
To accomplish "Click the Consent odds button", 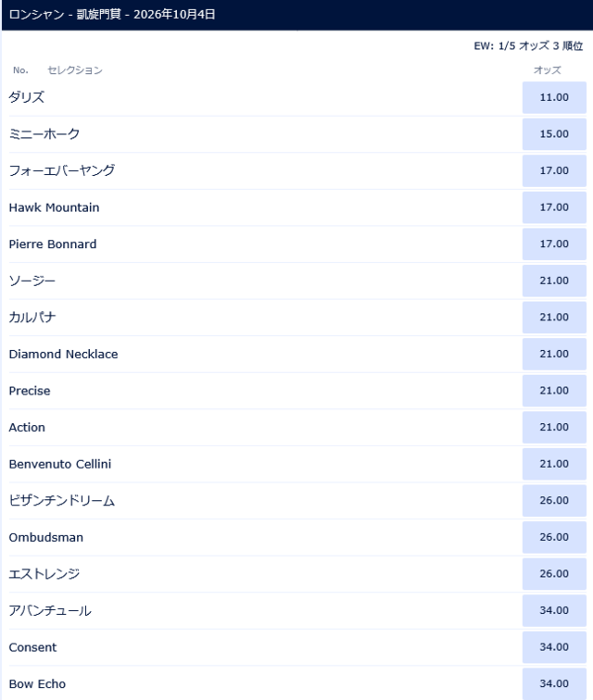I will coord(554,647).
